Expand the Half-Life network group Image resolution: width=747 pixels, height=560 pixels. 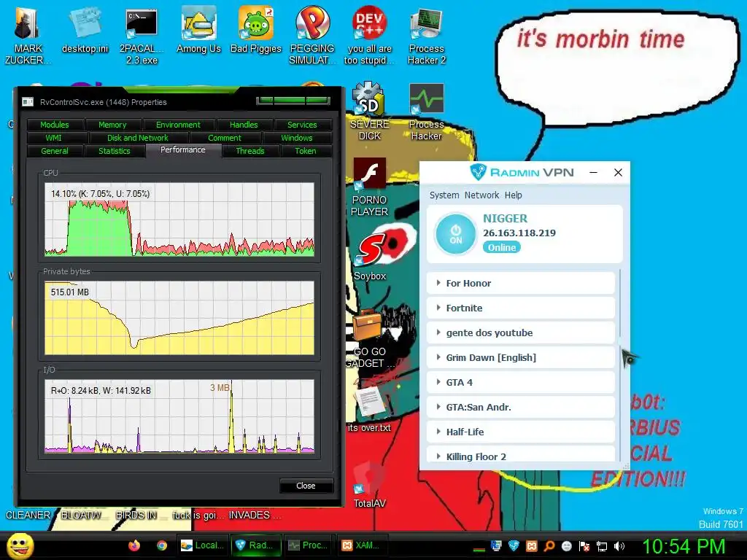(521, 432)
